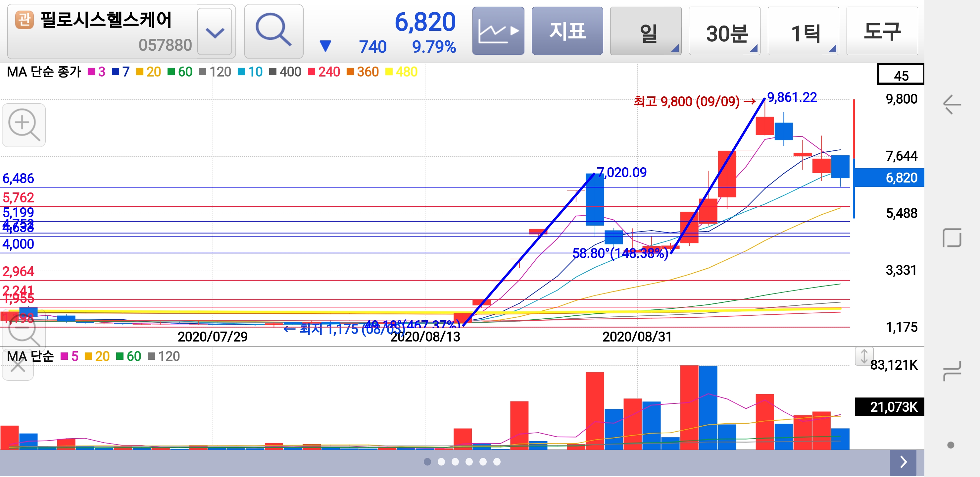The width and height of the screenshot is (980, 477).
Task: Open the line chart type icon
Action: click(498, 31)
